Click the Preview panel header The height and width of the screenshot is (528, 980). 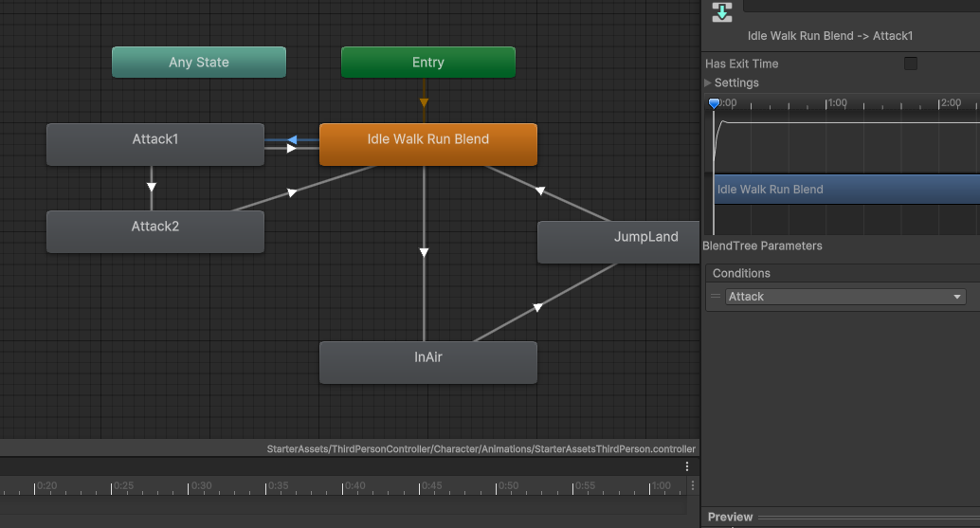coord(841,517)
